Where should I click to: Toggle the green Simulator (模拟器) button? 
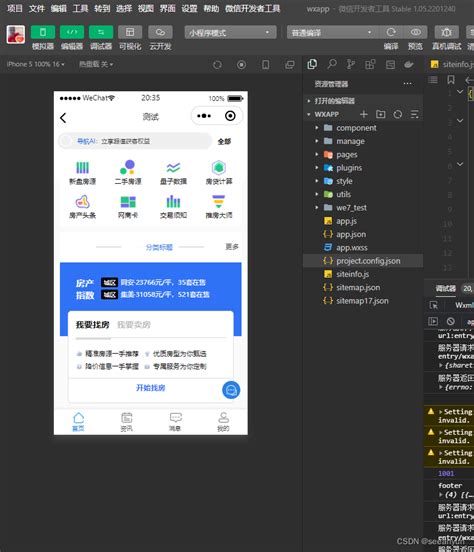pos(43,32)
